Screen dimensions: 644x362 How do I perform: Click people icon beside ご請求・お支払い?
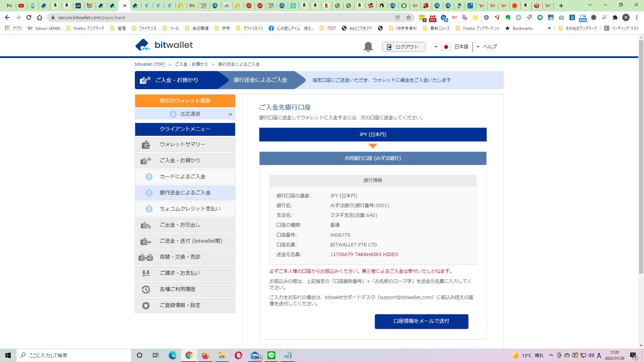pyautogui.click(x=146, y=273)
